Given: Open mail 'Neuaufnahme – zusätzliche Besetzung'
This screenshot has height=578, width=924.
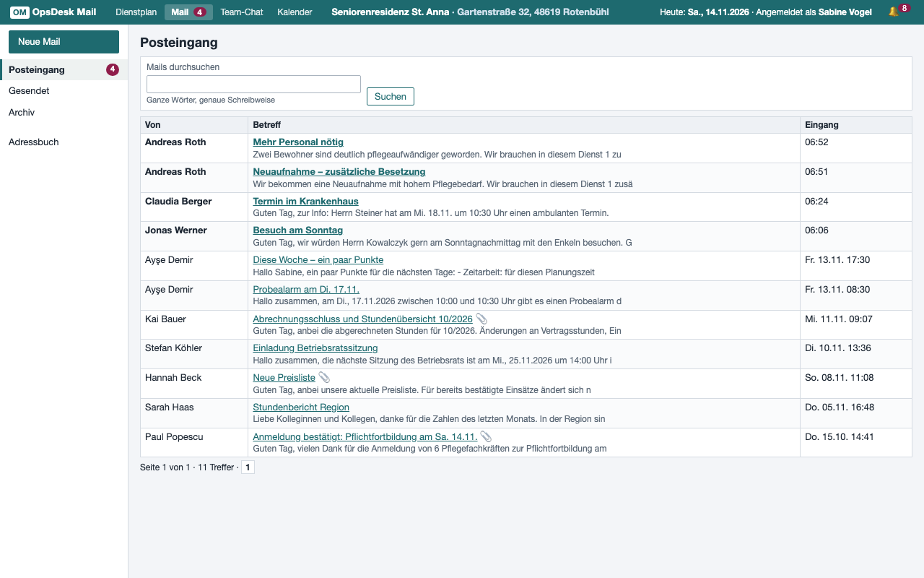Looking at the screenshot, I should tap(339, 172).
